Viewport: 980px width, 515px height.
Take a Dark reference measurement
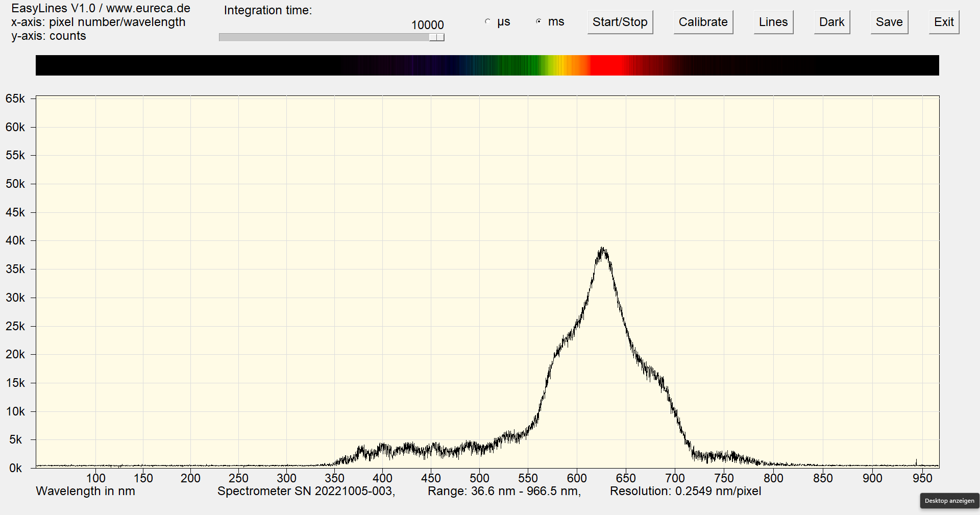[x=831, y=22]
